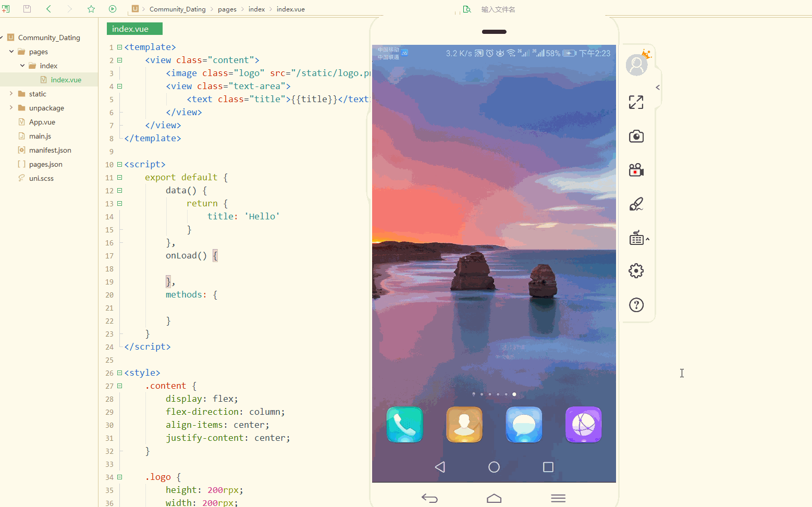
Task: Open the phone toolbar settings gear
Action: point(636,270)
